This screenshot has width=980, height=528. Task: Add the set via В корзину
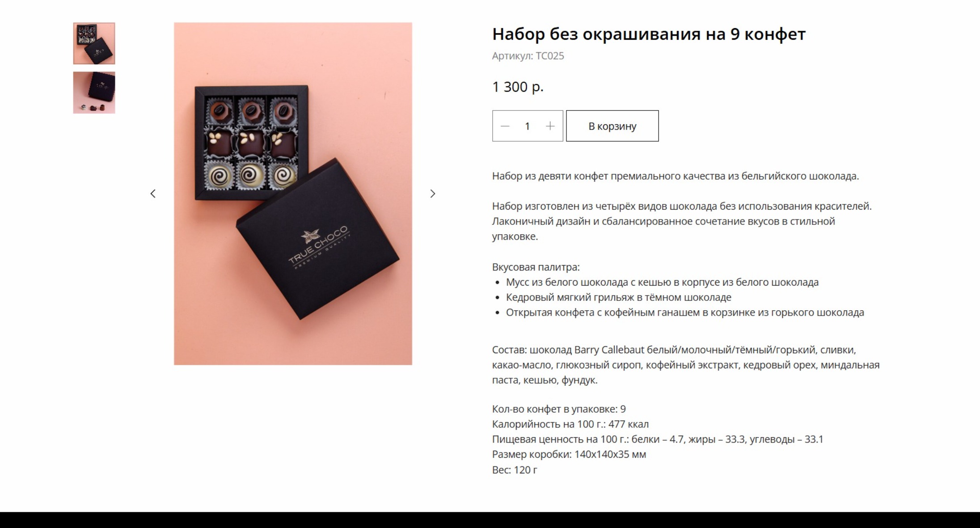point(612,126)
